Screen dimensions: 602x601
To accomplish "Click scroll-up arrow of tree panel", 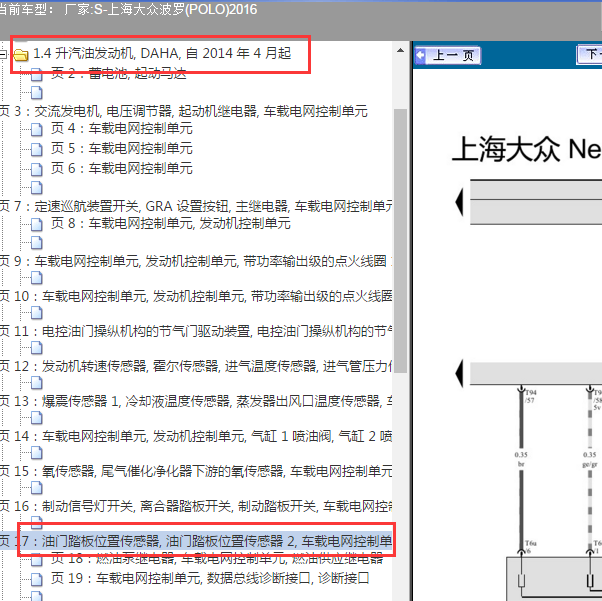I will coord(400,50).
